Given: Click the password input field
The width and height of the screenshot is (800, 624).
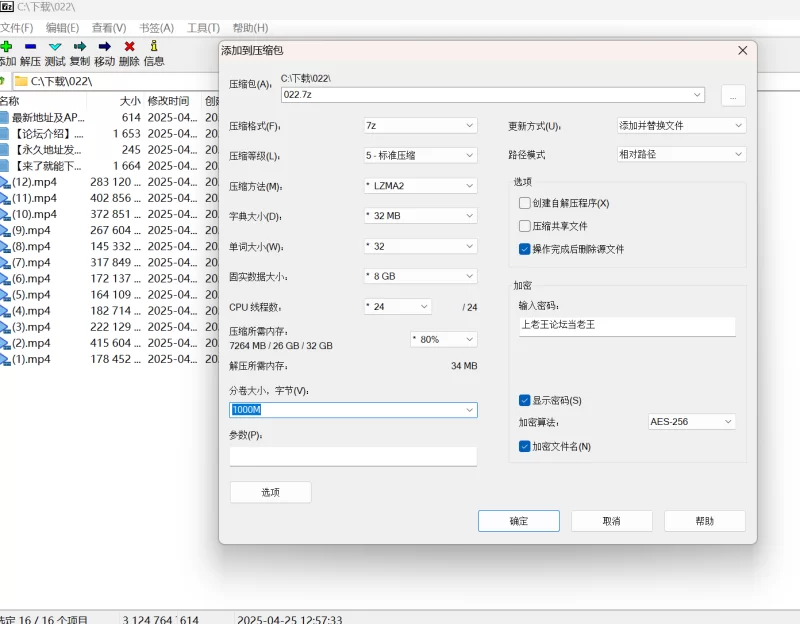Looking at the screenshot, I should (x=627, y=326).
